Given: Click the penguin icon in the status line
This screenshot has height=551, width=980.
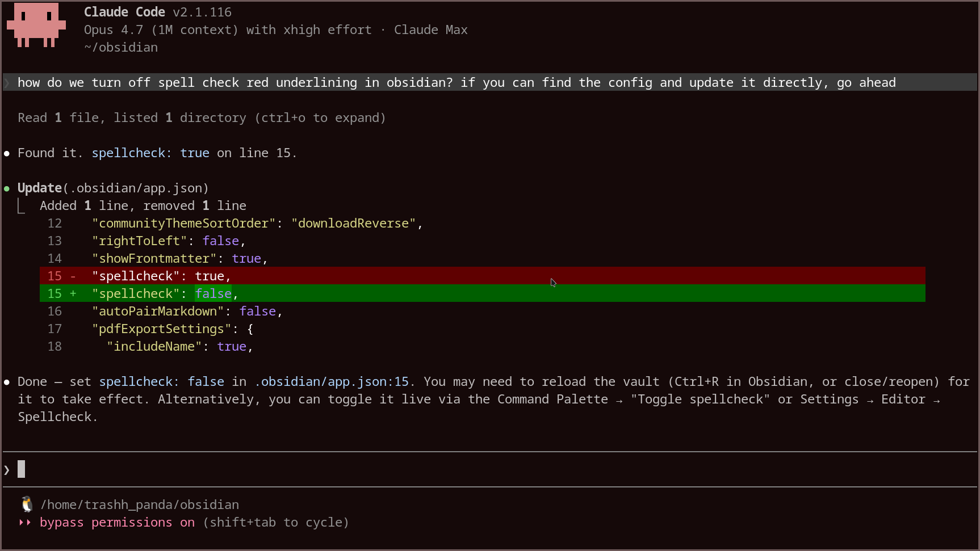Looking at the screenshot, I should (x=27, y=504).
